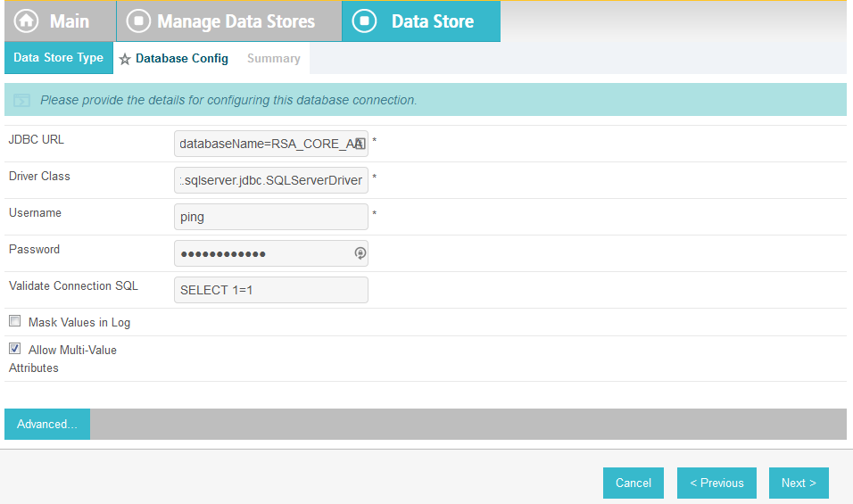Click the Password input field
The image size is (853, 504).
(x=263, y=253)
